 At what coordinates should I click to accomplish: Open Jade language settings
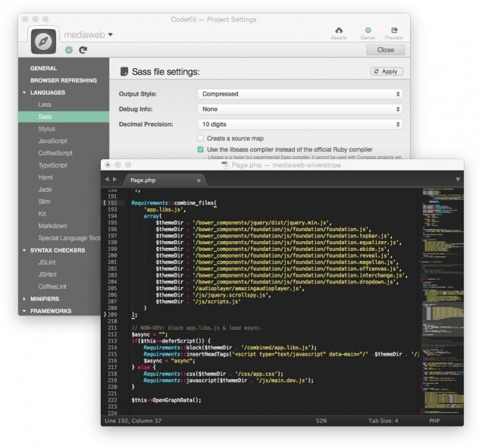[45, 190]
